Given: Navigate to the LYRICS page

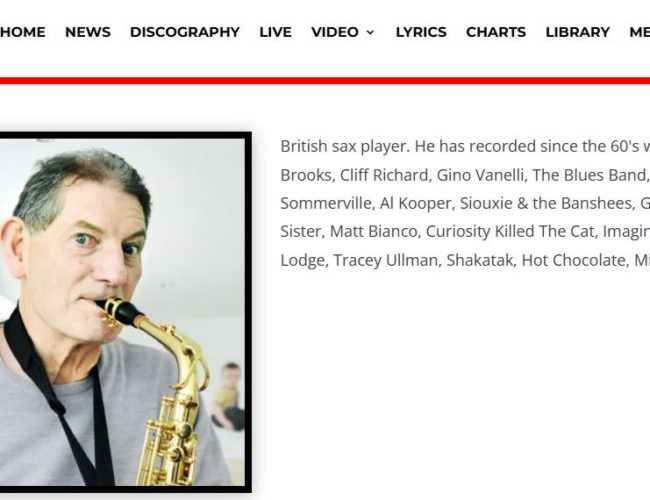Looking at the screenshot, I should click(x=421, y=32).
